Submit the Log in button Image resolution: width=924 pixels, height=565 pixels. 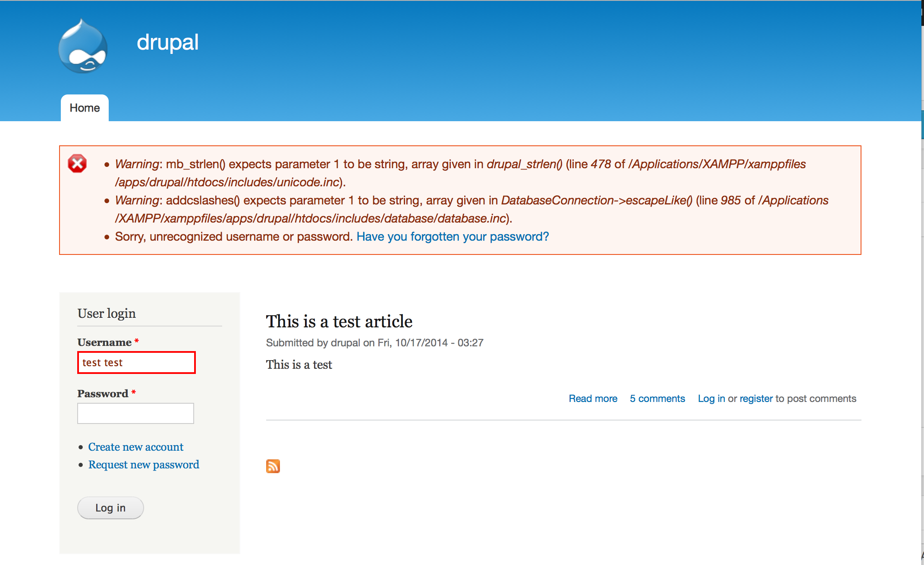pos(110,508)
